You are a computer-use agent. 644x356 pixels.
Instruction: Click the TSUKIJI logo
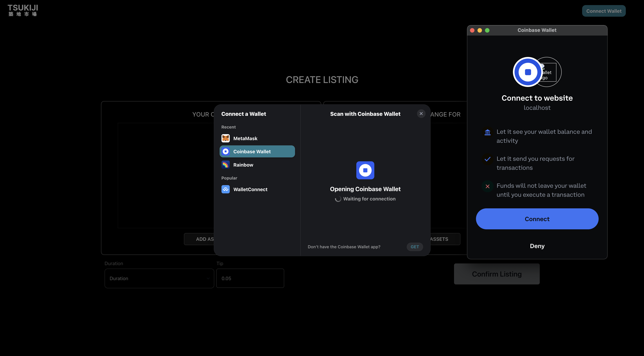pyautogui.click(x=23, y=10)
